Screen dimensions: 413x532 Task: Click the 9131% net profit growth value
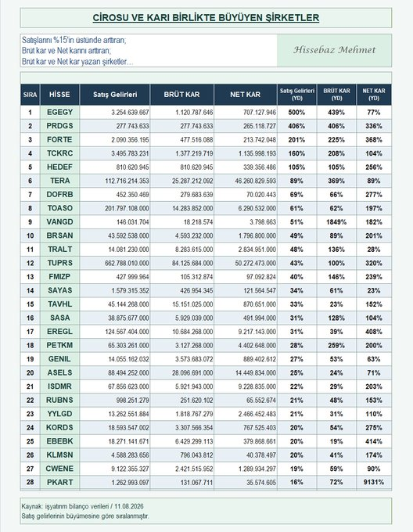374,482
